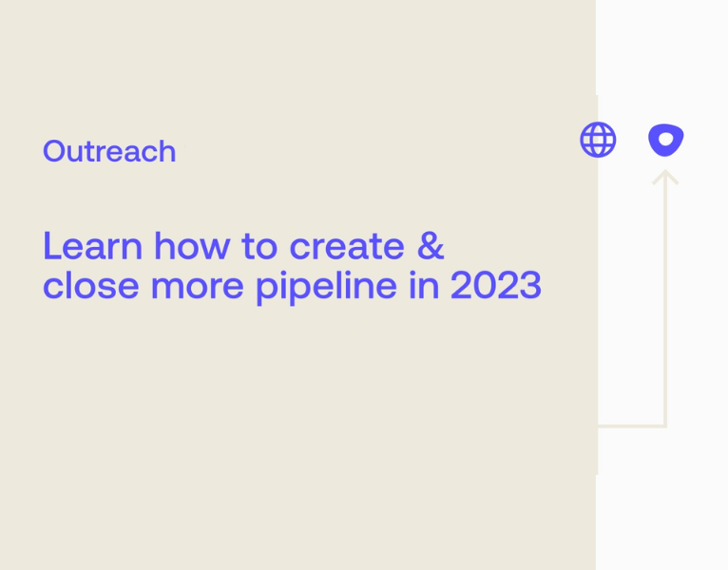Image resolution: width=728 pixels, height=570 pixels.
Task: Click the Outreach logo icon
Action: click(665, 140)
